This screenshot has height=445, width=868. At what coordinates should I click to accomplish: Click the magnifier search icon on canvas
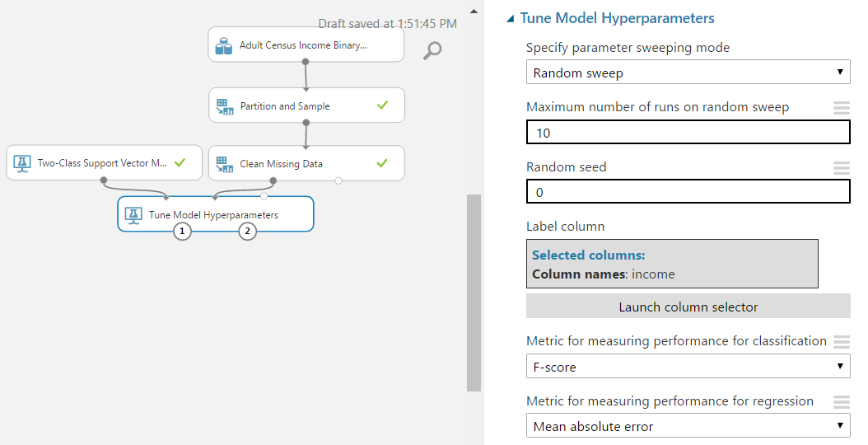click(432, 50)
